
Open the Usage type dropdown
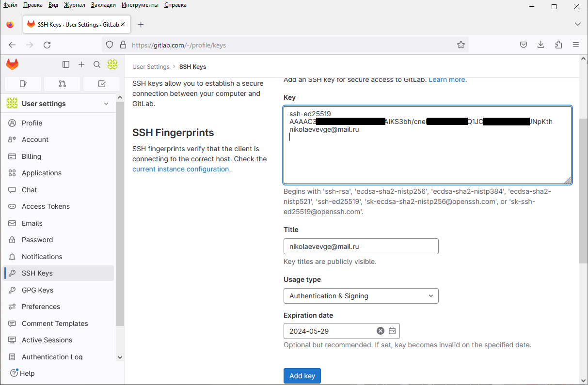361,296
